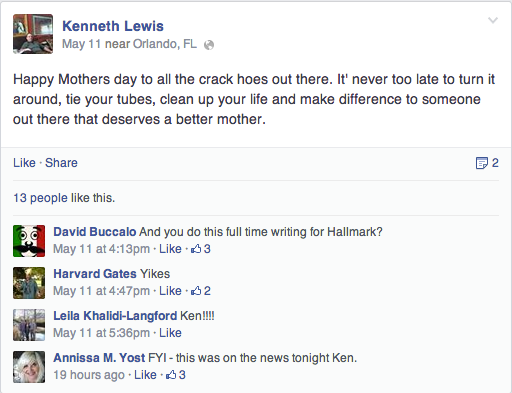Open Kenneth Lewis author name link

coord(113,26)
